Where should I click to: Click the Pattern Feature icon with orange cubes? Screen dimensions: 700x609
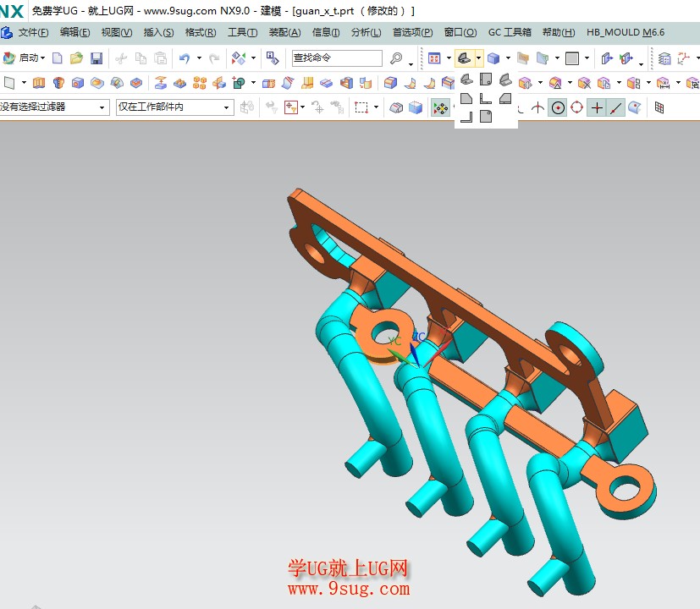pyautogui.click(x=200, y=83)
